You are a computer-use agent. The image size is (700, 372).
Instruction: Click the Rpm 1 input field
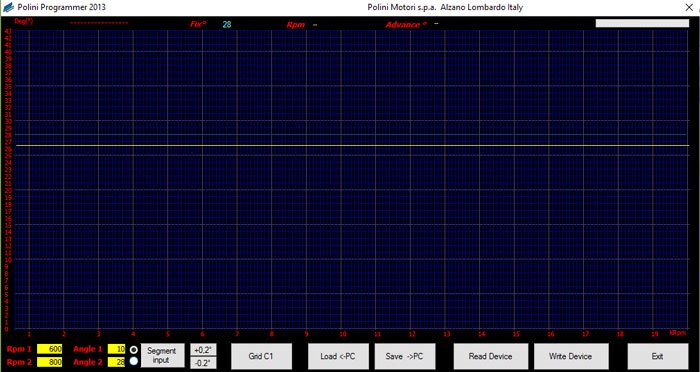[50, 349]
